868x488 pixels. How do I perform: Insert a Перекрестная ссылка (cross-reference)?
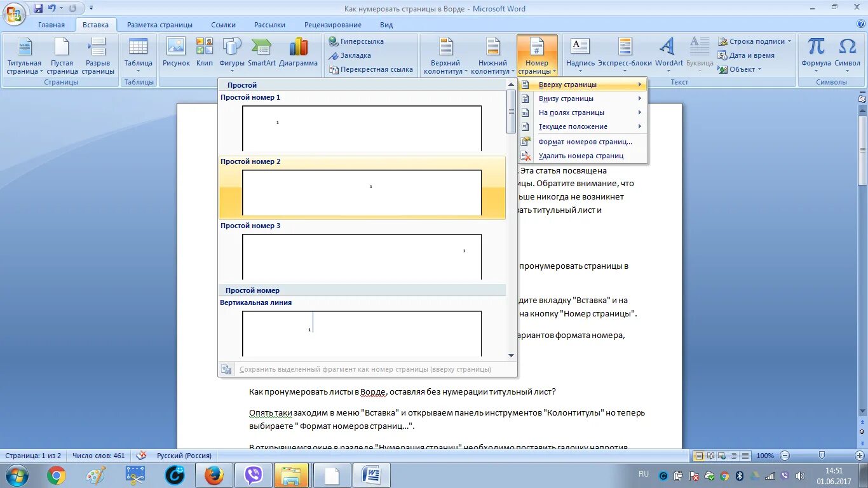(x=371, y=69)
